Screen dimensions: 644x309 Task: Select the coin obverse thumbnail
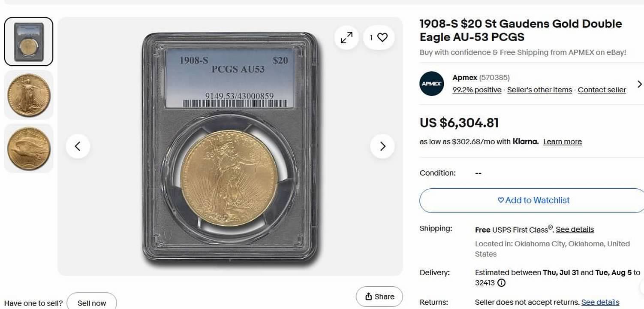(29, 95)
